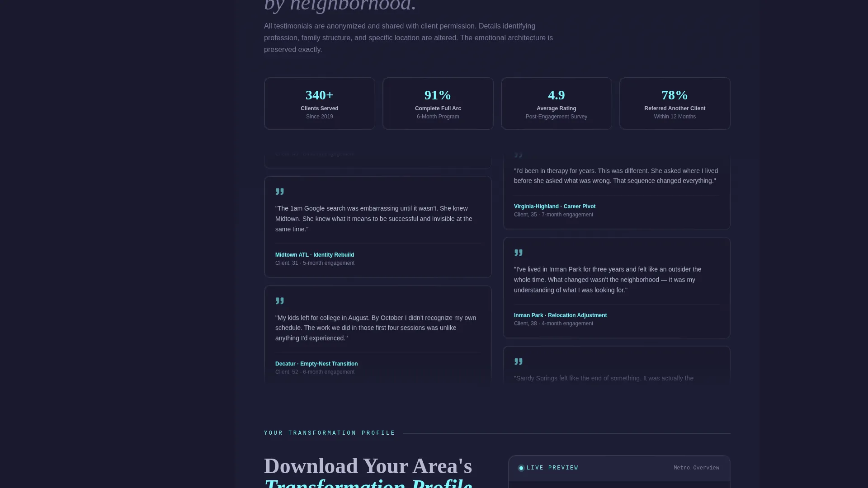Click 'Client, 38 · 4-month engagement' text
Image resolution: width=868 pixels, height=488 pixels.
(553, 324)
